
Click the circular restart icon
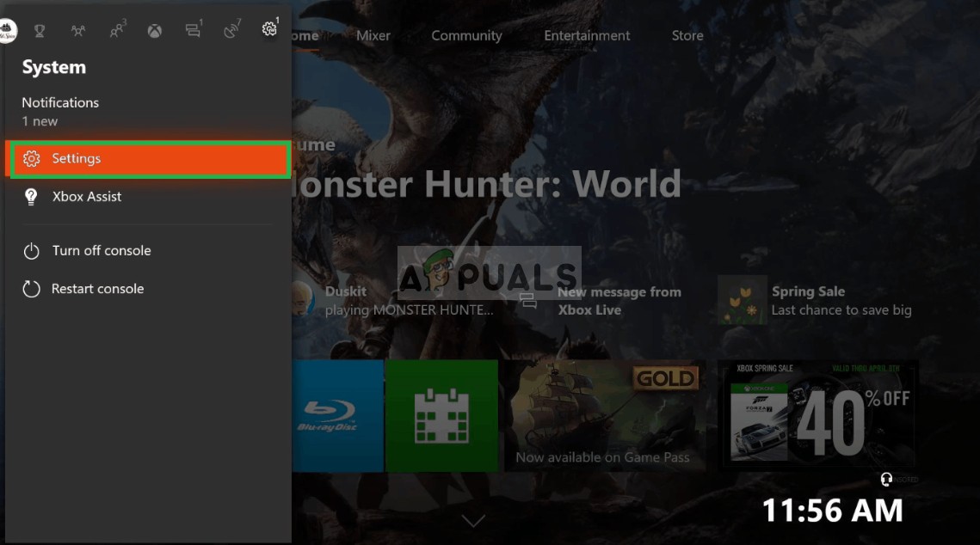pos(31,289)
